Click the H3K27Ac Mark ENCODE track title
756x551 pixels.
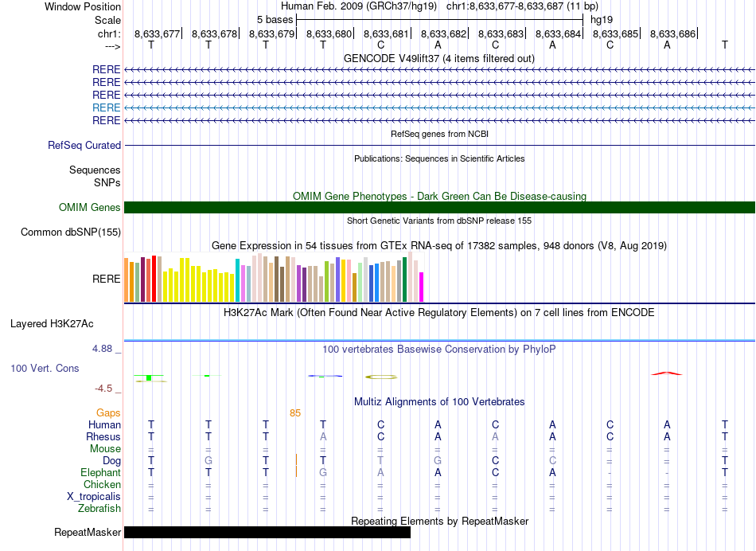pos(438,313)
